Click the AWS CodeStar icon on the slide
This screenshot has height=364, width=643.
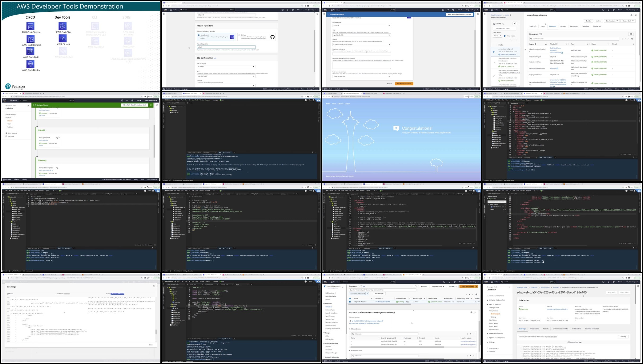pyautogui.click(x=63, y=26)
